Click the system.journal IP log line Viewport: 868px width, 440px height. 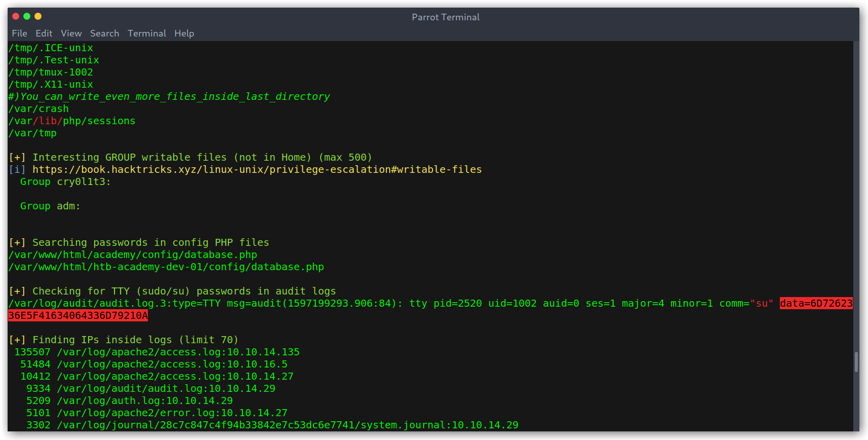(x=272, y=425)
